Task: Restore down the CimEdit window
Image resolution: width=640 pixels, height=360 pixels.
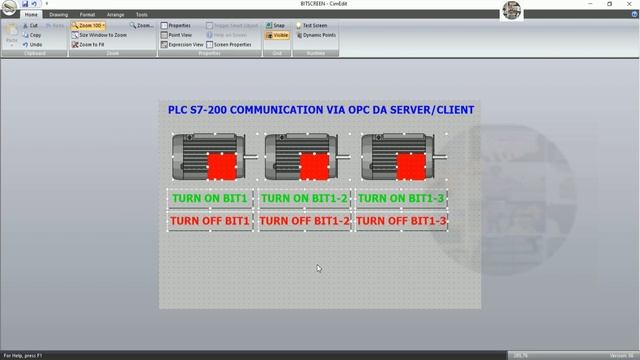Action: (609, 4)
